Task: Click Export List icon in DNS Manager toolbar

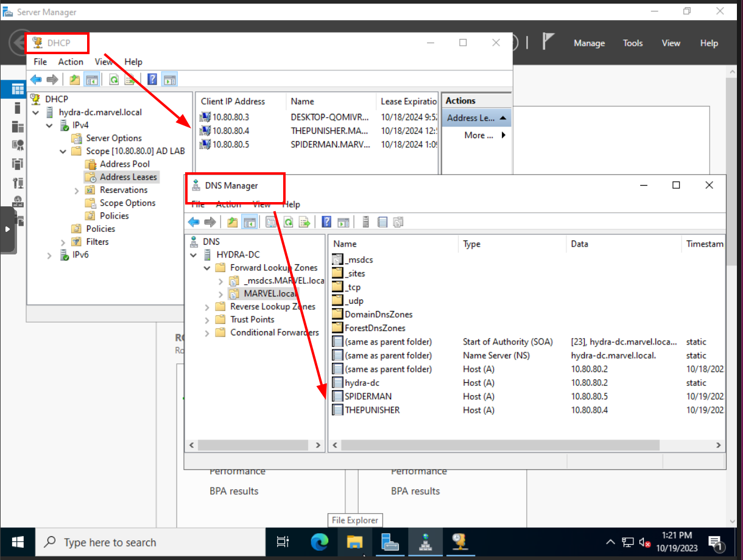Action: click(305, 222)
